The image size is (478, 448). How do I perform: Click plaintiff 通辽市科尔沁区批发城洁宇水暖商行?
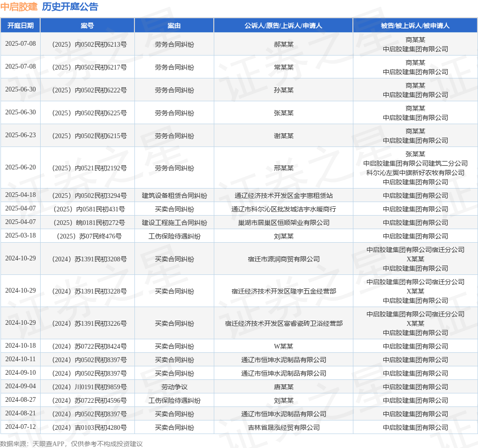[x=283, y=210]
